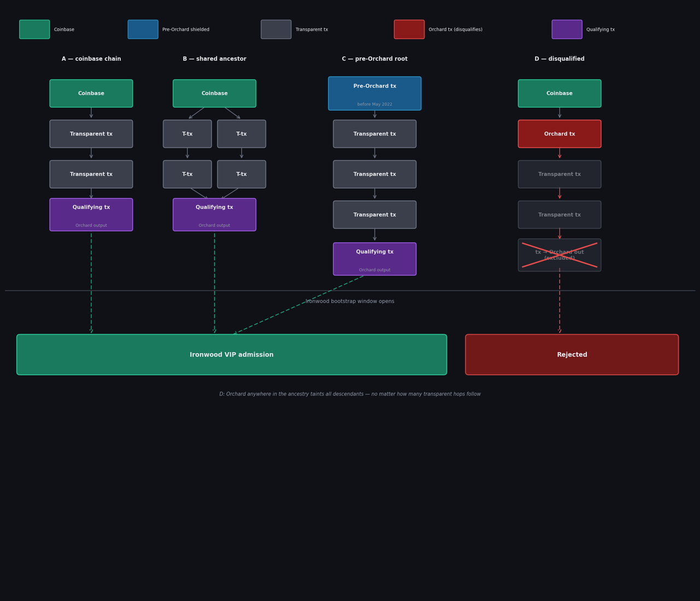Viewport: 700px width, 601px height.
Task: Select the lower-left T-tx node in chain B
Action: tap(188, 174)
